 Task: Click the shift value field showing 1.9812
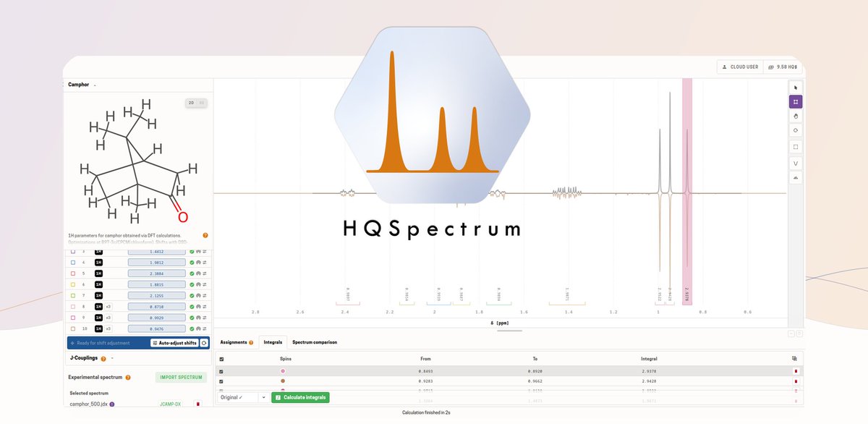(x=157, y=262)
